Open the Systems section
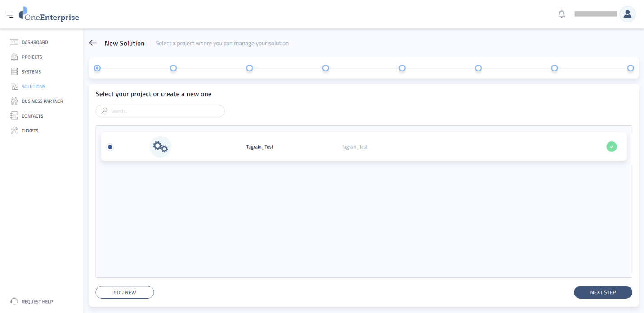This screenshot has height=313, width=644. [31, 71]
